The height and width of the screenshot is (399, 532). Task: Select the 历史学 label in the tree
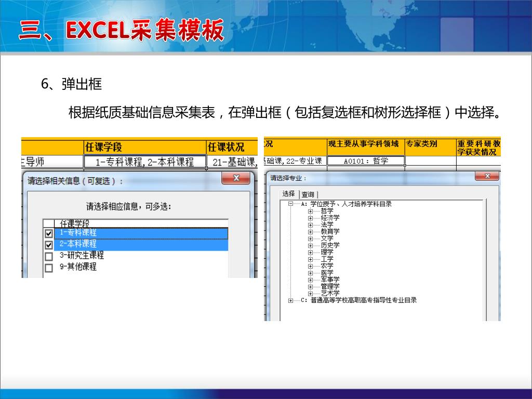[x=330, y=245]
